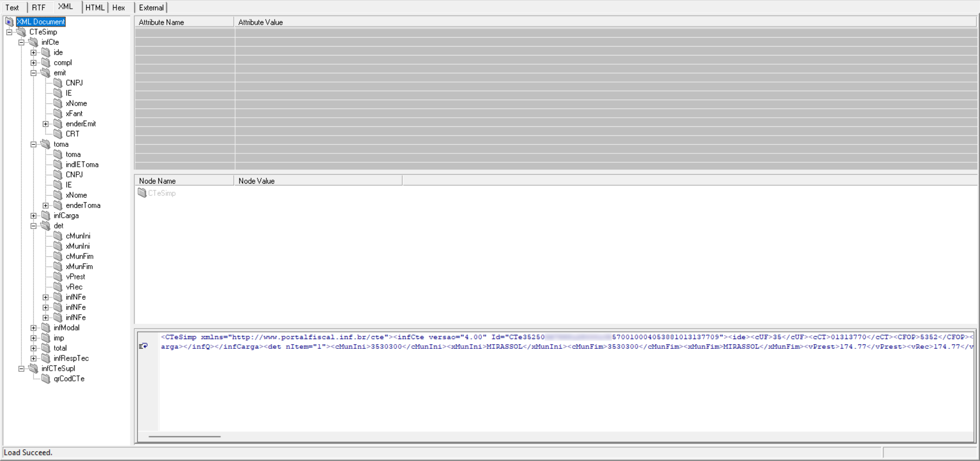
Task: Click the Attribute Name column header
Action: 184,22
